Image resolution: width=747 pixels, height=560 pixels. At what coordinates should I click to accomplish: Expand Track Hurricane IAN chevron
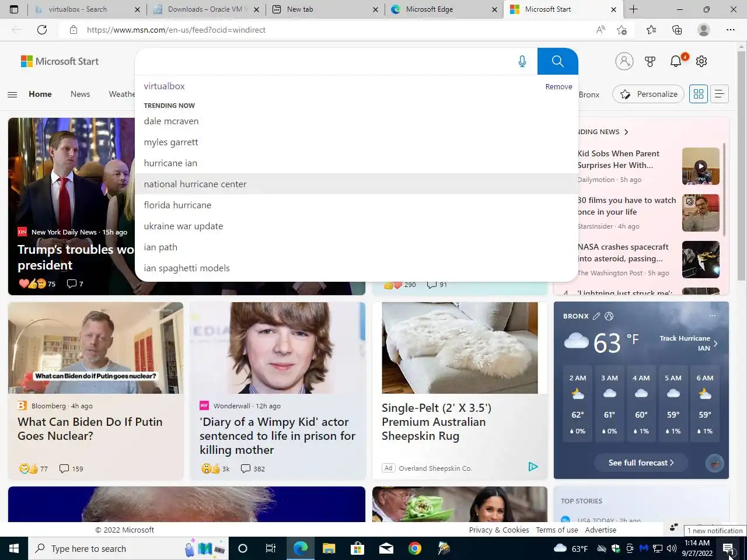coord(715,344)
